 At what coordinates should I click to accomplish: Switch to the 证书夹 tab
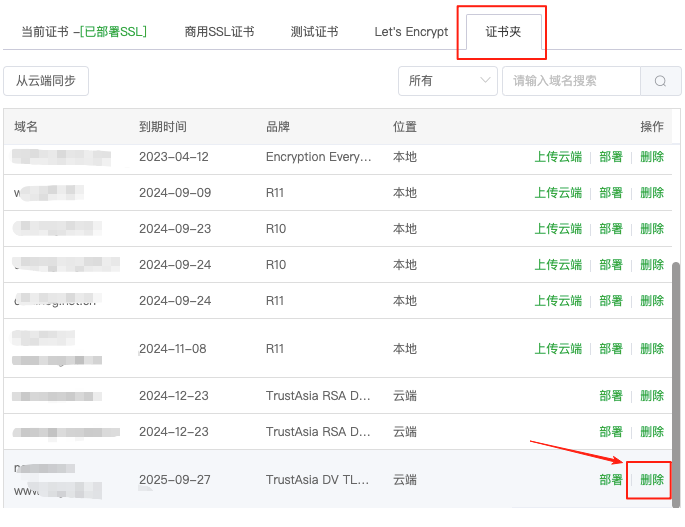[x=502, y=32]
